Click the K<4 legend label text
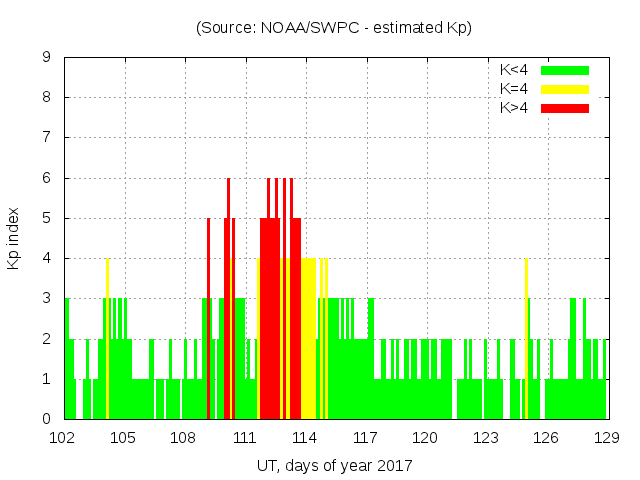Viewport: 640px width, 480px height. [x=514, y=70]
